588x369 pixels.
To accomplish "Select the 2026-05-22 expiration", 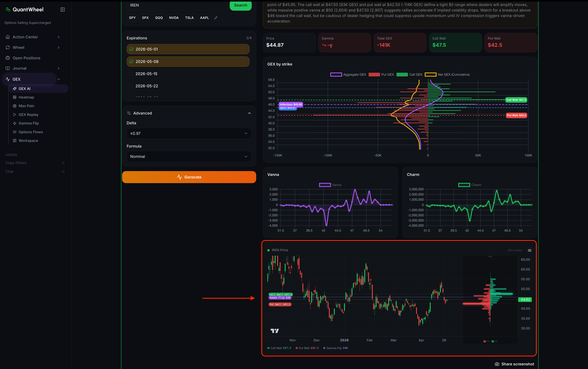I will 188,86.
